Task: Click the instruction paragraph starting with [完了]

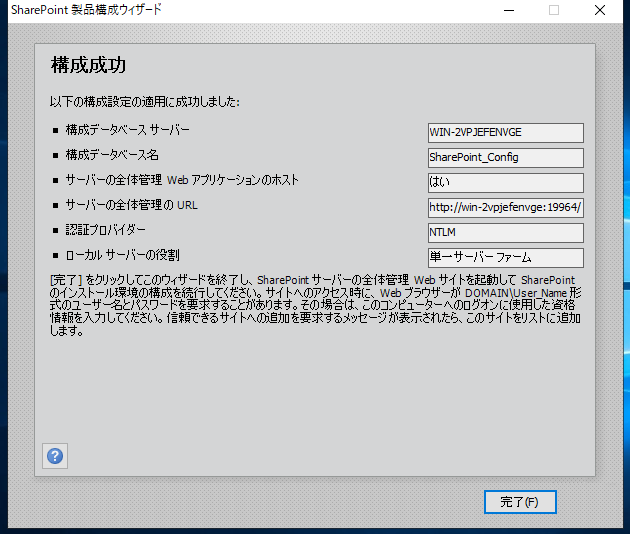Action: tap(315, 305)
